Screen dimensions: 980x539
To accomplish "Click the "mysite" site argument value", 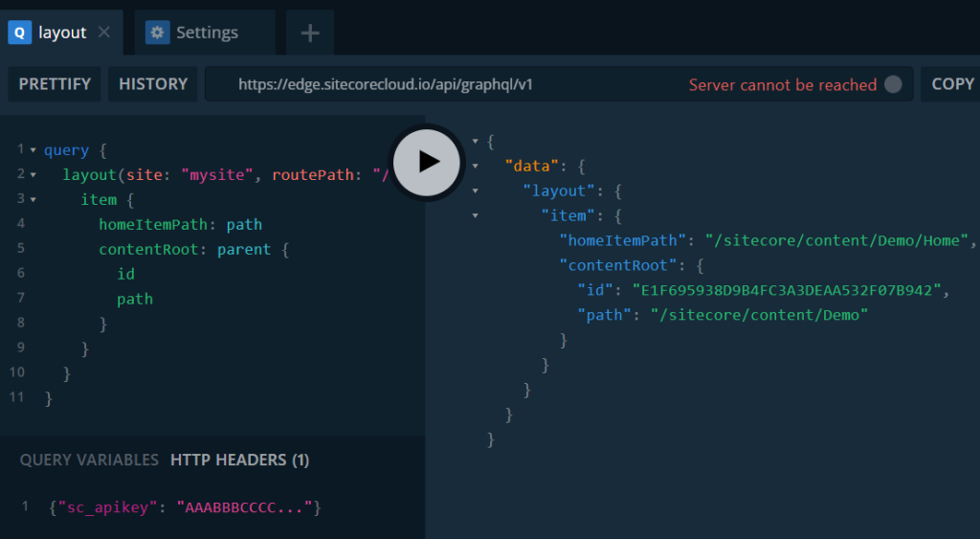I will pyautogui.click(x=217, y=174).
